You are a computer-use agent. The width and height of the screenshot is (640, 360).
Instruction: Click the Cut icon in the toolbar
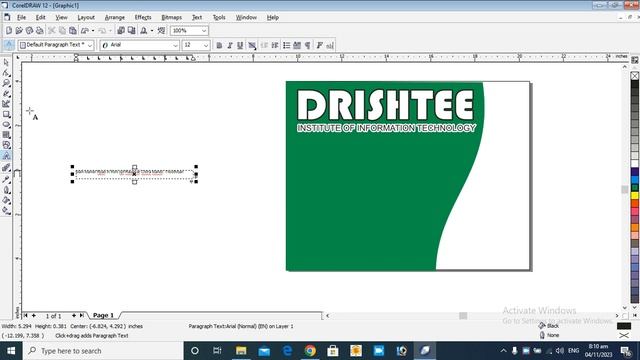click(51, 31)
